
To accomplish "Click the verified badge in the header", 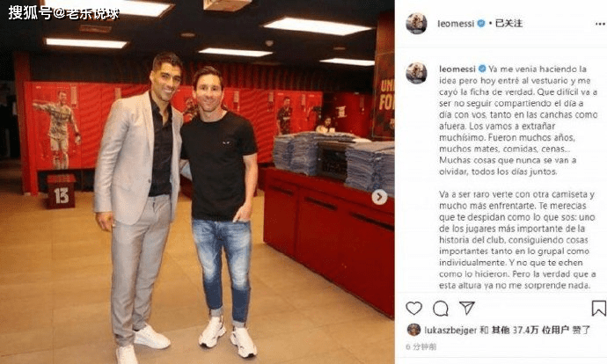I will pyautogui.click(x=481, y=23).
